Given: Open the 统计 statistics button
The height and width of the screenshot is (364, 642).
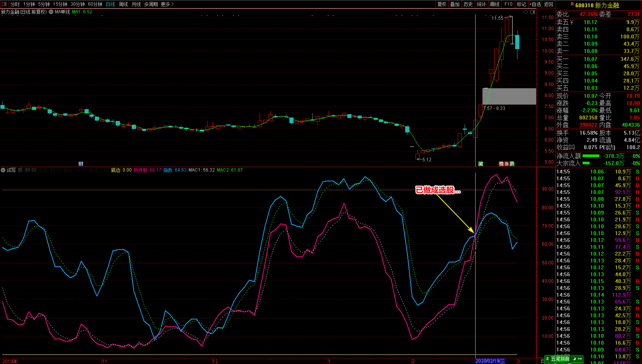Looking at the screenshot, I should (x=481, y=4).
